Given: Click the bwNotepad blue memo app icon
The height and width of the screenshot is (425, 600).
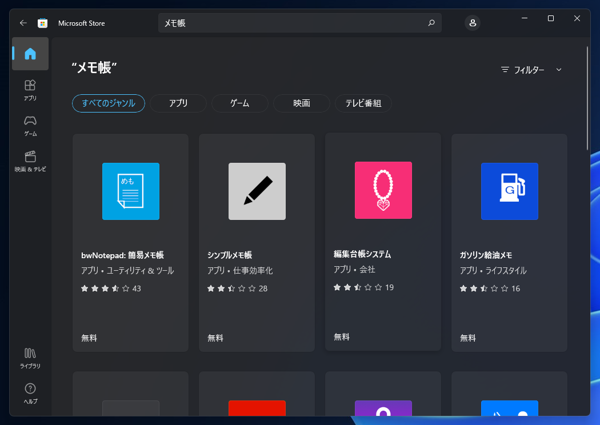Looking at the screenshot, I should (x=131, y=191).
